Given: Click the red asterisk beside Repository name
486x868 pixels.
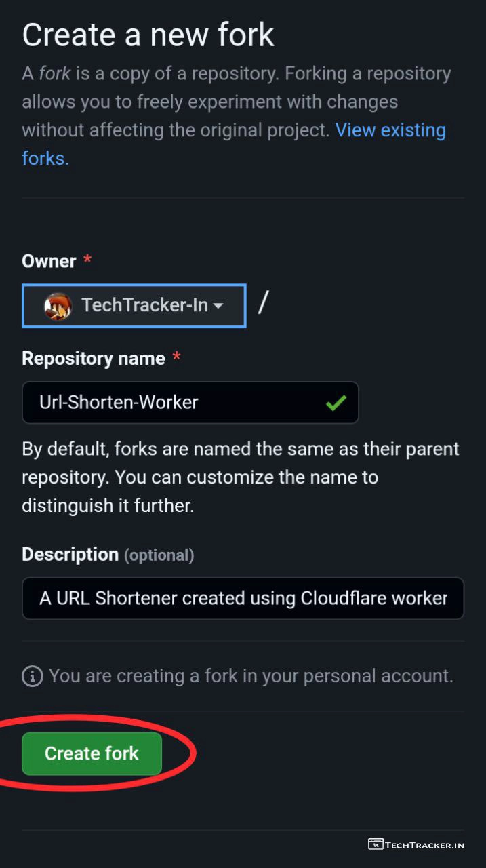Looking at the screenshot, I should pos(176,358).
